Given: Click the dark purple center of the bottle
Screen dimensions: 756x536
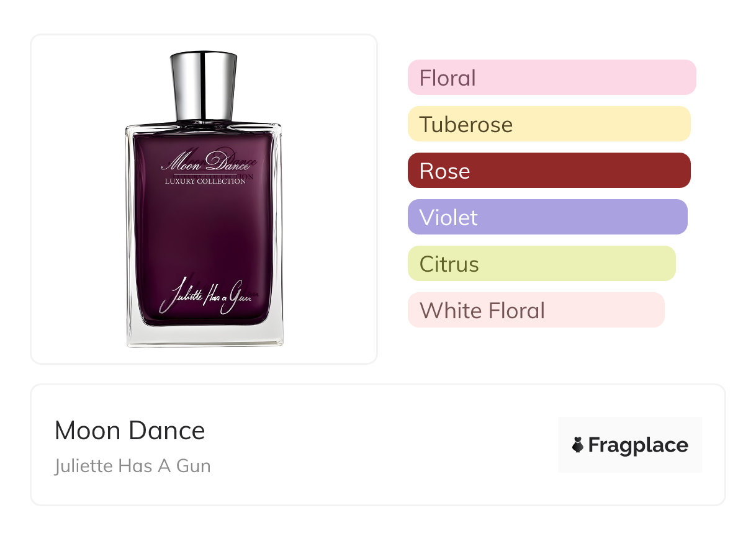Looking at the screenshot, I should coord(205,236).
